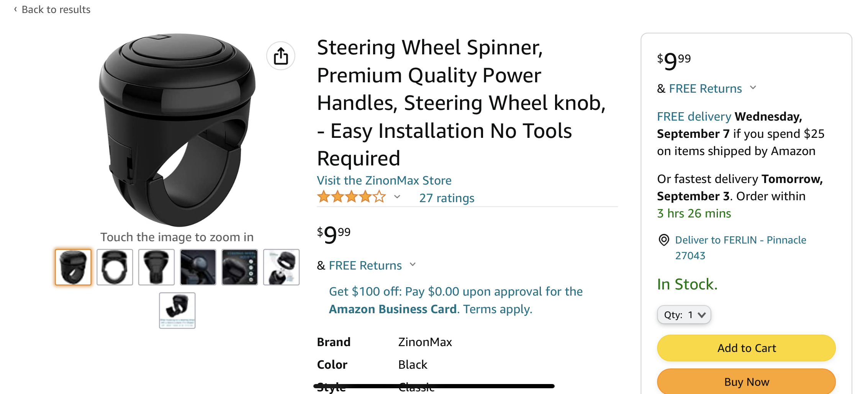Click the Add to Cart button
The height and width of the screenshot is (394, 868).
pos(746,348)
